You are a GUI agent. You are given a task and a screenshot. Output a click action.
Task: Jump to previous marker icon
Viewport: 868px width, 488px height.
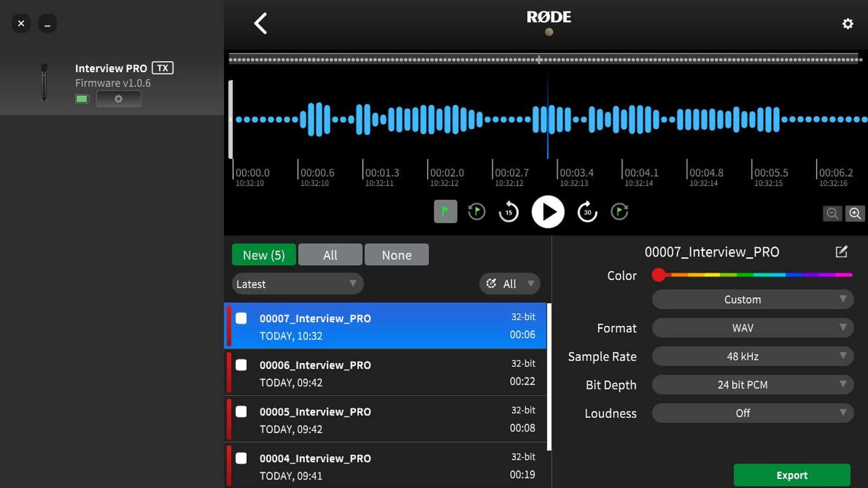point(476,211)
